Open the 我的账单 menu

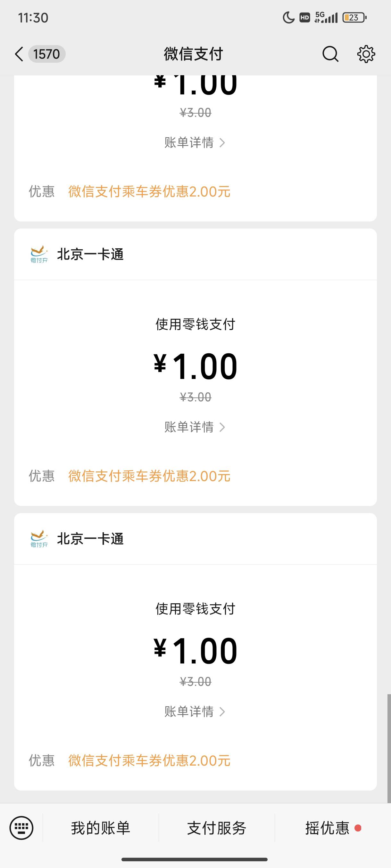pos(101,828)
